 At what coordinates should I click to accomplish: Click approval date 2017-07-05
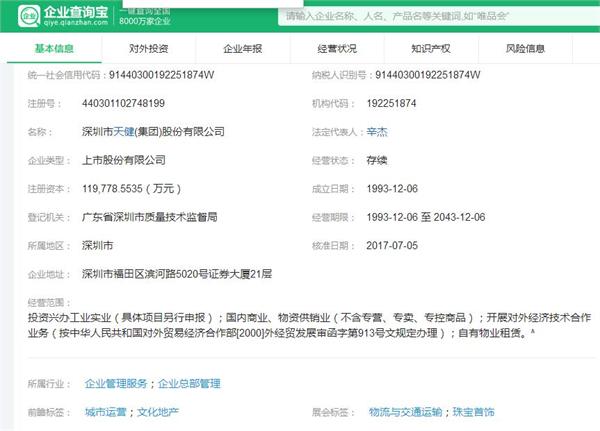pyautogui.click(x=392, y=246)
